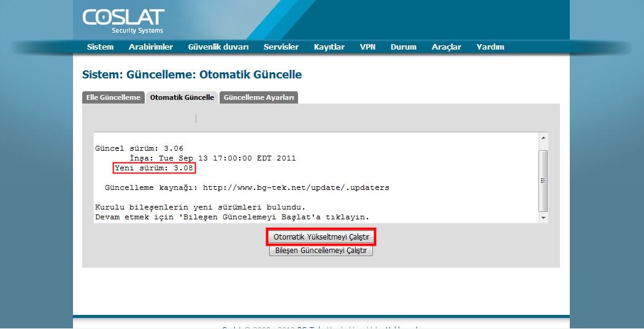Click the Güncelleme kaynağı URL line
The height and width of the screenshot is (329, 644).
[x=247, y=188]
